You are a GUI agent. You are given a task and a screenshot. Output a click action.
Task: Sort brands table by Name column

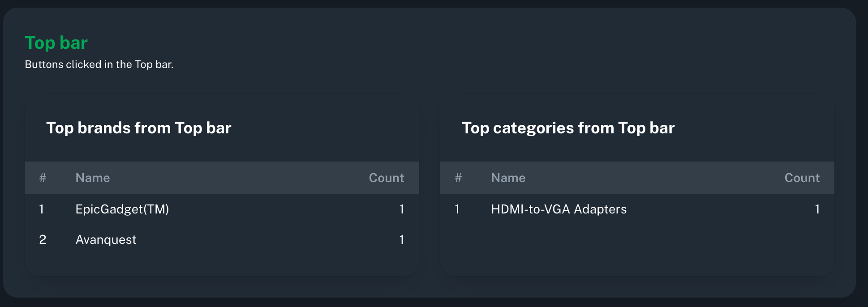point(93,178)
